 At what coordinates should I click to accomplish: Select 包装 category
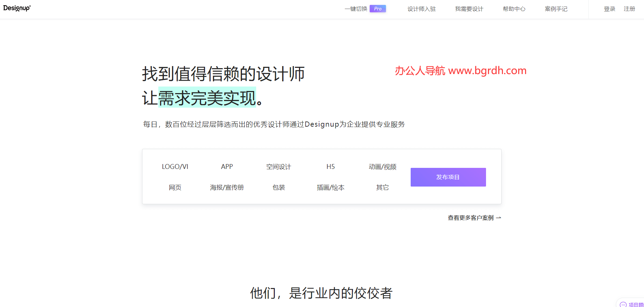279,188
